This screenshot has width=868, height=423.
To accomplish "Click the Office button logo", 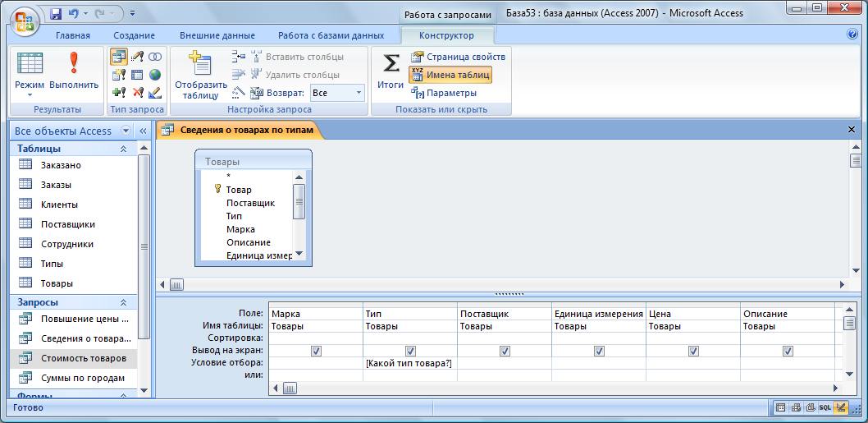I will point(25,23).
